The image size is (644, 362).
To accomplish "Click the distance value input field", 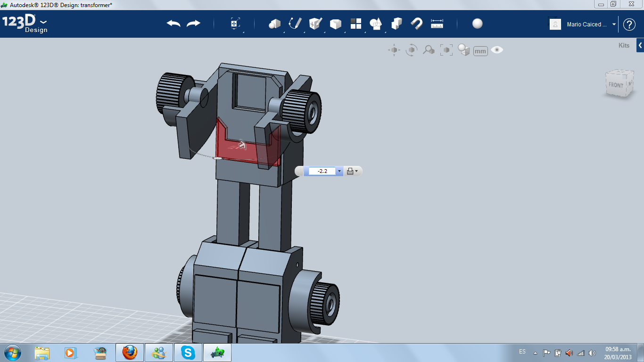I will (x=322, y=171).
